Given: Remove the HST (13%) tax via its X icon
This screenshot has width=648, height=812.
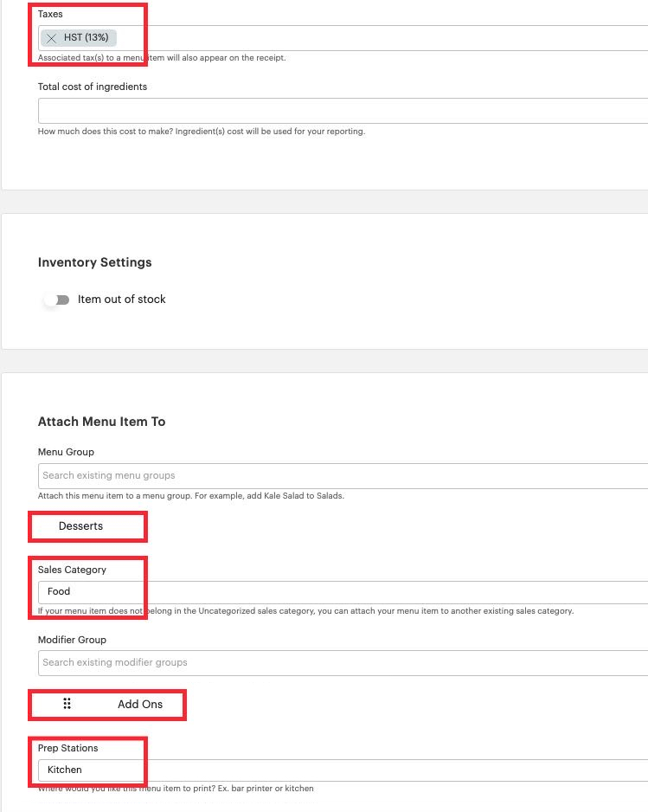Looking at the screenshot, I should point(50,37).
